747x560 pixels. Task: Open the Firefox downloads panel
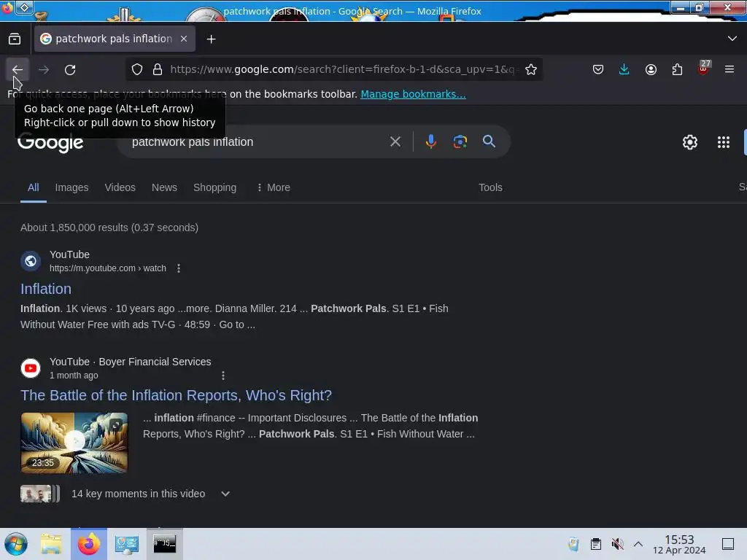pyautogui.click(x=624, y=69)
